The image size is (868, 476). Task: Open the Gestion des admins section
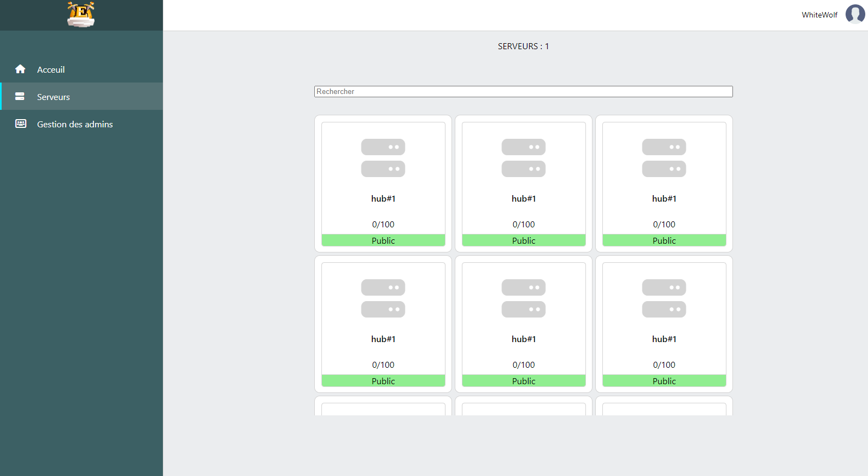pyautogui.click(x=75, y=124)
